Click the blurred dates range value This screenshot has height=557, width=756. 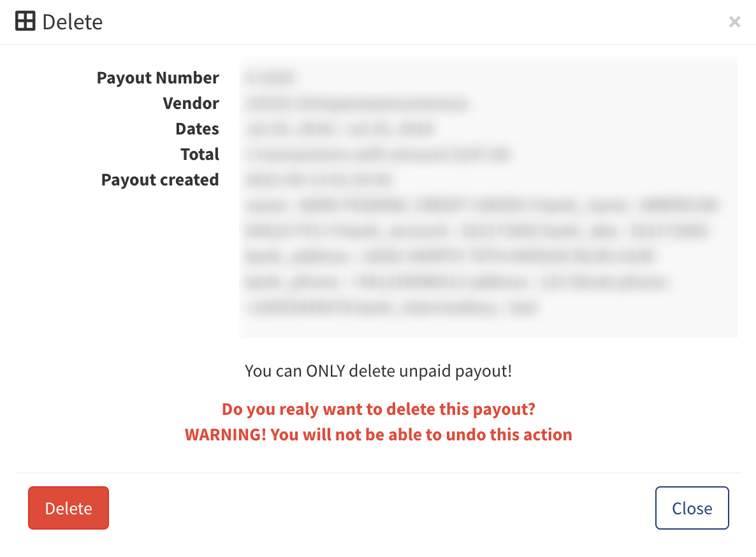tap(339, 129)
